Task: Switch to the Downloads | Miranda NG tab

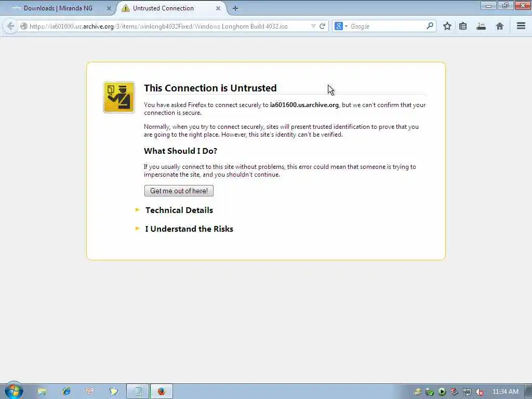Action: (58, 8)
